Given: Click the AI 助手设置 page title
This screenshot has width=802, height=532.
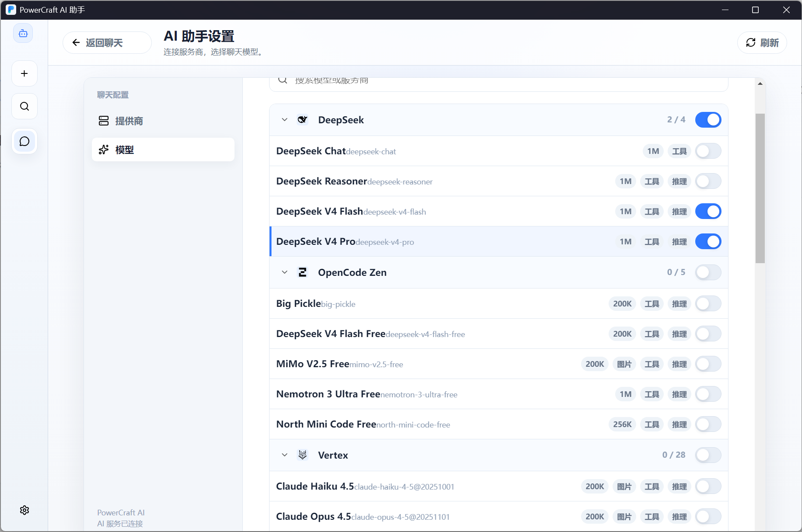Looking at the screenshot, I should click(x=199, y=36).
